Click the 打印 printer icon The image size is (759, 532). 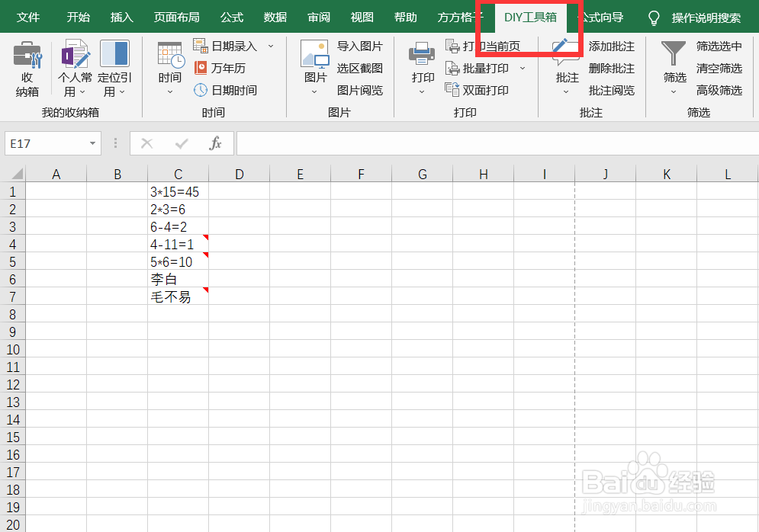click(422, 54)
